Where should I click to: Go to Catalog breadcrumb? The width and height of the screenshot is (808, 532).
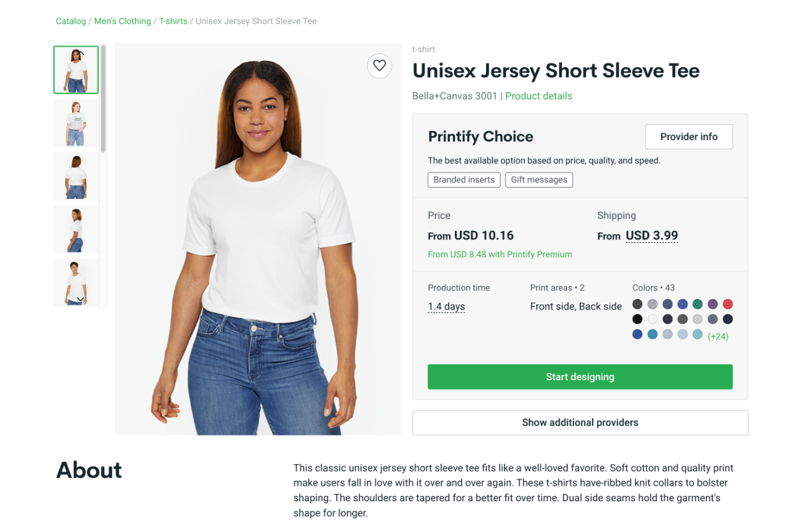coord(71,21)
